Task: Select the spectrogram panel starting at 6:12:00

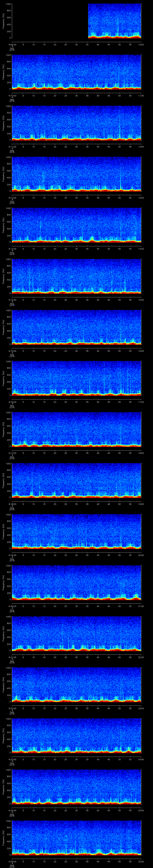Action: [x=77, y=174]
